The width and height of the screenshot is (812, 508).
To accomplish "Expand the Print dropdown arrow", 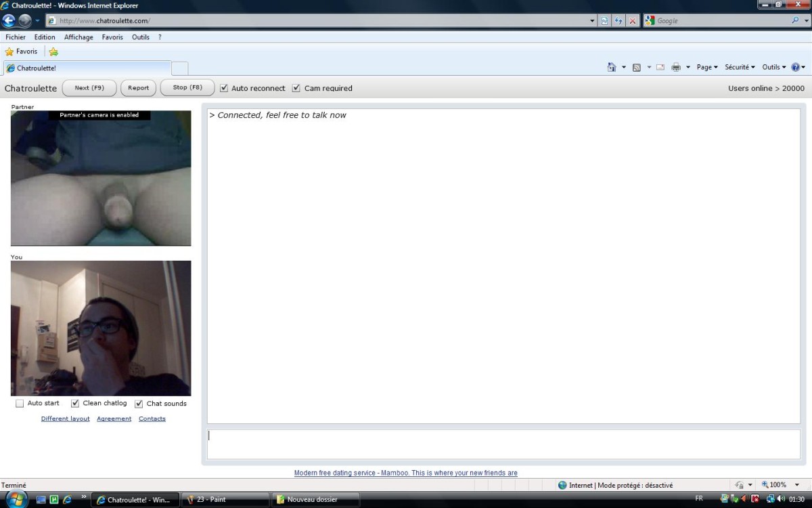I will [688, 67].
